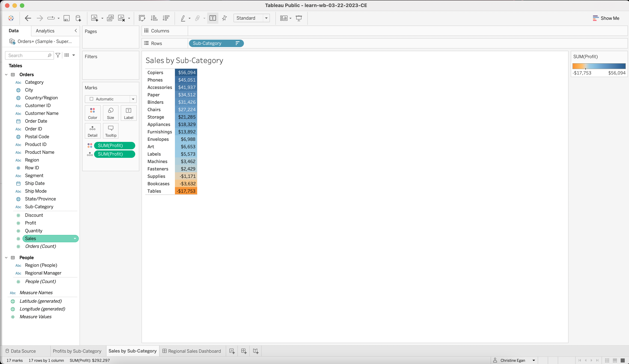Click the Swap Rows and Columns icon
Image resolution: width=629 pixels, height=364 pixels.
coord(142,18)
